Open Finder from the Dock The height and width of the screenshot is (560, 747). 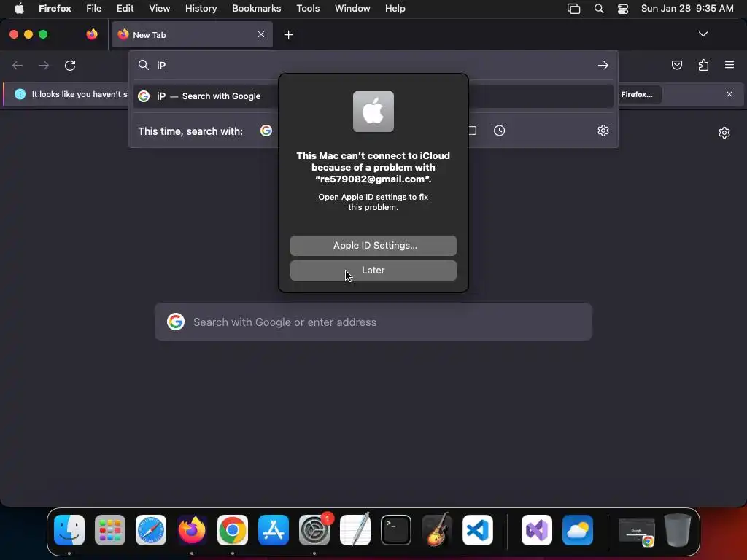[69, 529]
